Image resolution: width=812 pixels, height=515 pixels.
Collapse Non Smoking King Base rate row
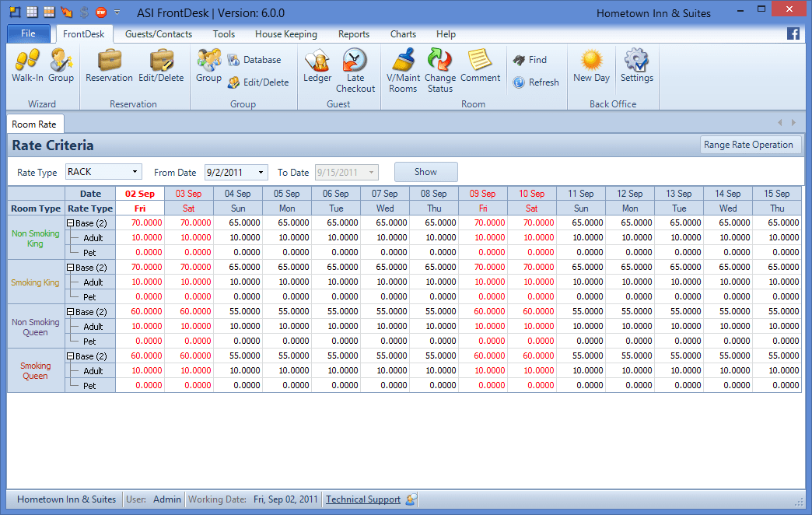[71, 223]
